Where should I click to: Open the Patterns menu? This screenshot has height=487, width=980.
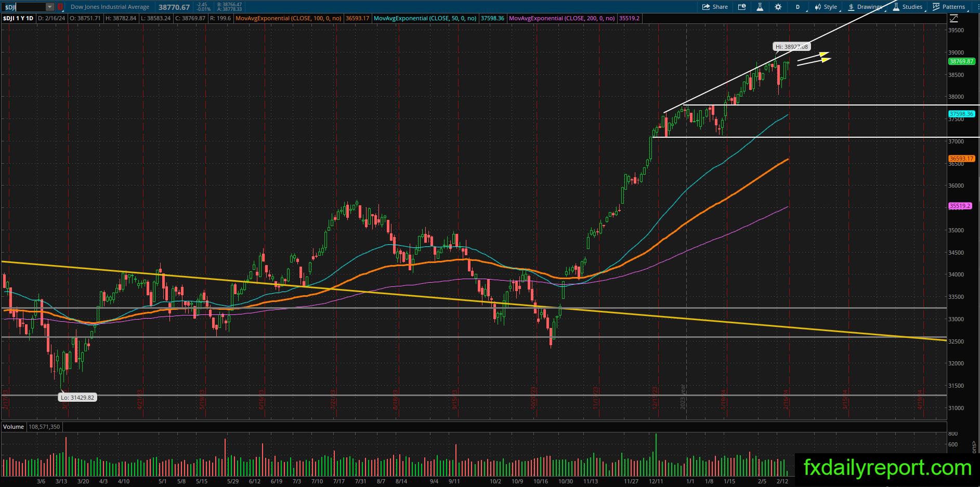tap(949, 7)
